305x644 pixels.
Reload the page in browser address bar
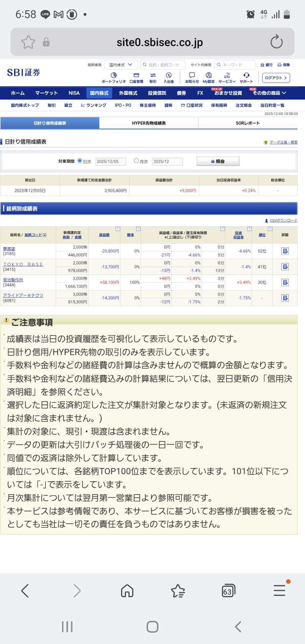[276, 42]
